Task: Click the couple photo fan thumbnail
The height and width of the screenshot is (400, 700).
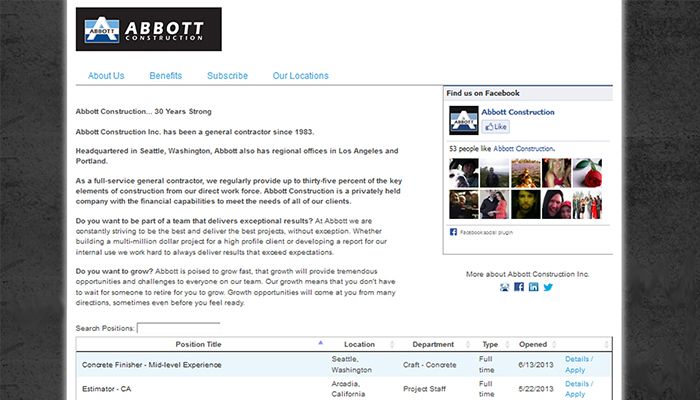Action: 495,204
